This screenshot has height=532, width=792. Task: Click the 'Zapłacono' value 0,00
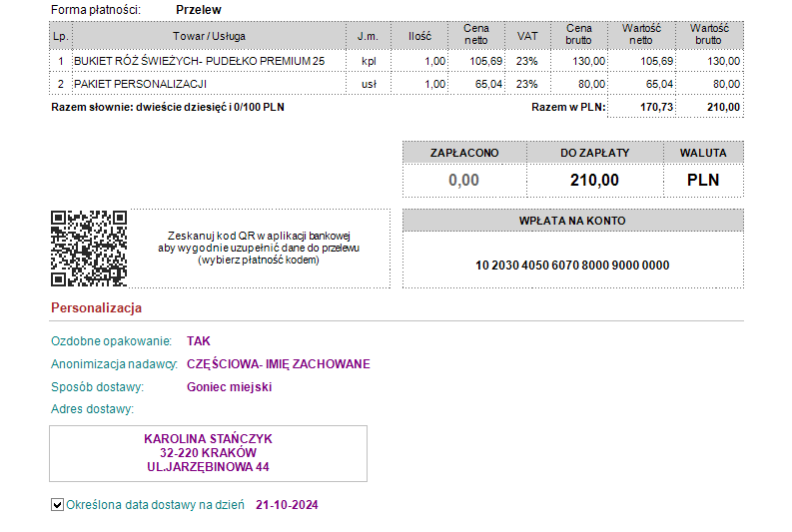pyautogui.click(x=463, y=181)
